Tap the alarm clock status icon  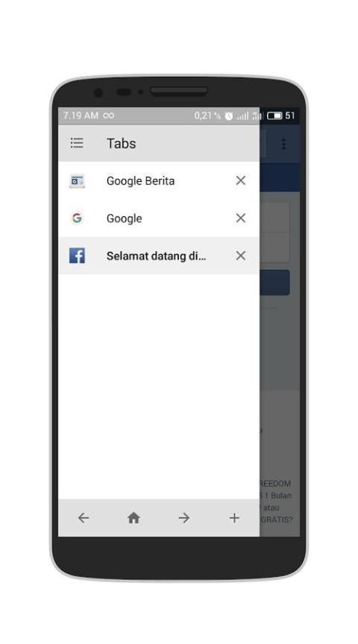(229, 116)
